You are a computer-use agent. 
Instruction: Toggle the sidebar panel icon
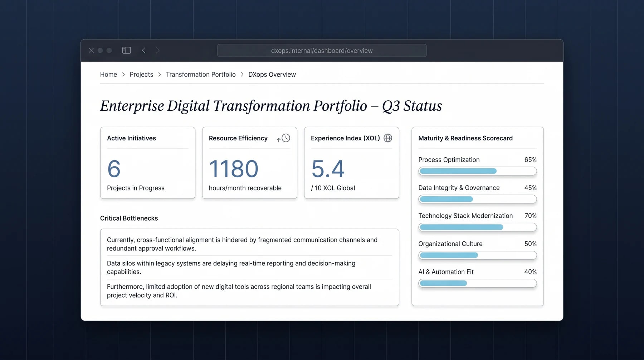[x=126, y=51]
